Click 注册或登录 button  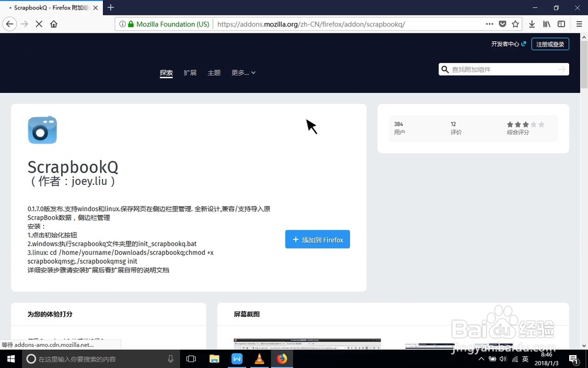tap(550, 44)
